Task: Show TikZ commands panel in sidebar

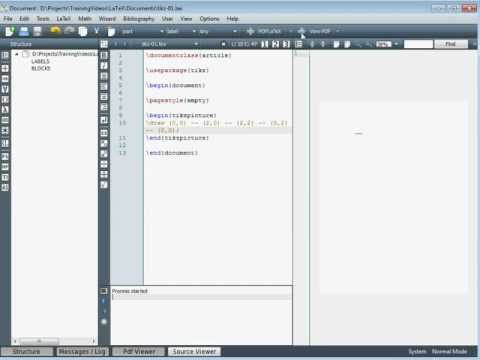Action: [5, 177]
